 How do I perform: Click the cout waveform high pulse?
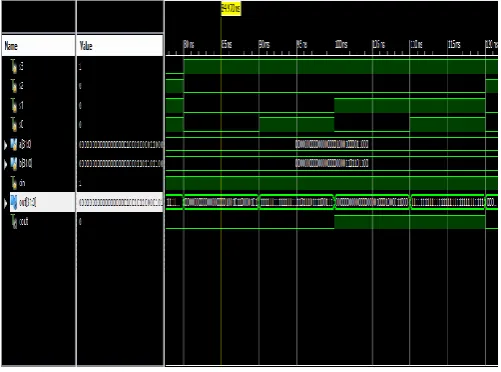click(410, 222)
